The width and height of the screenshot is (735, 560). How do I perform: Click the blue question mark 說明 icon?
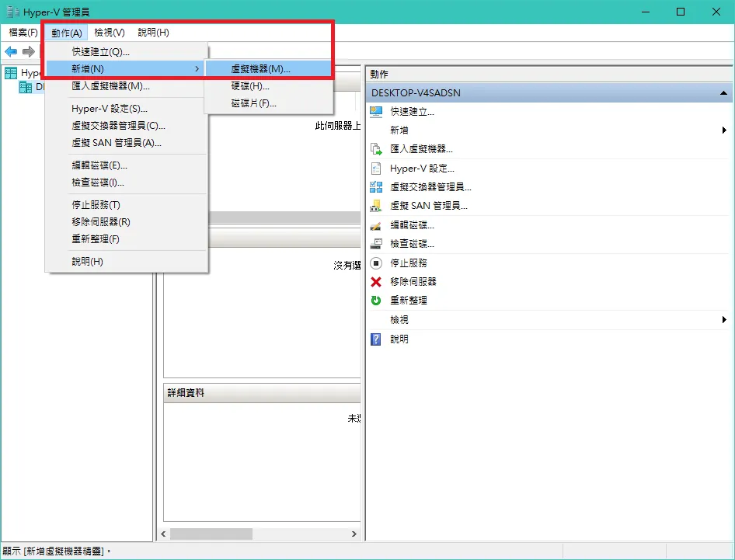point(376,339)
